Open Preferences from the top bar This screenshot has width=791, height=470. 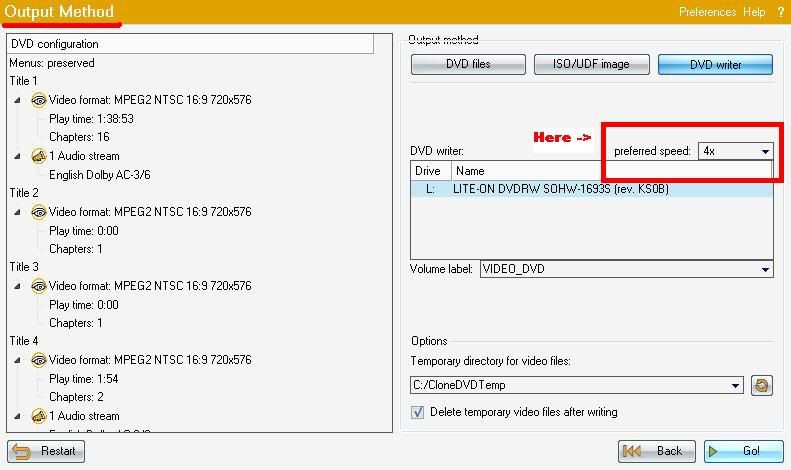click(707, 12)
